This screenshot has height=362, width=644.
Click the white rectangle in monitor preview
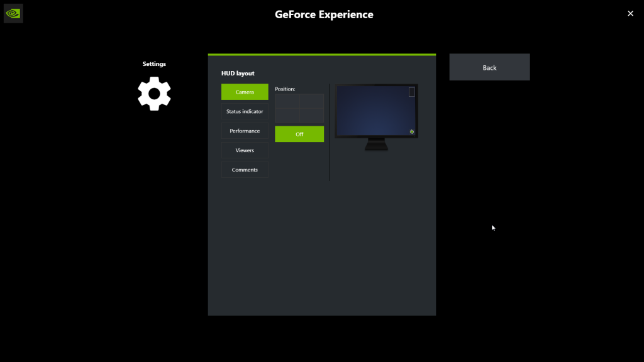coord(411,92)
